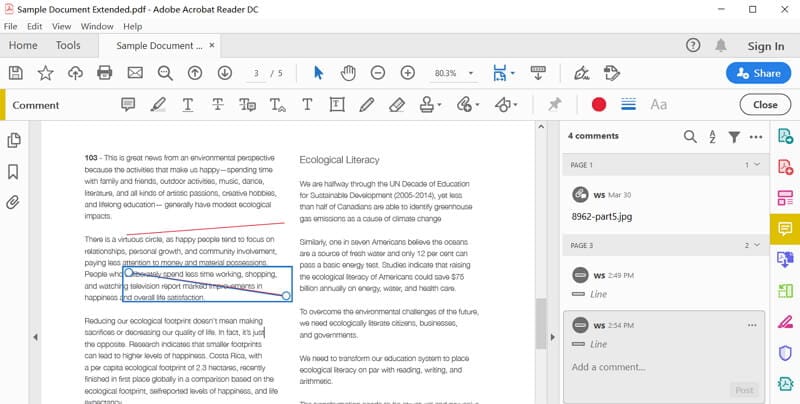Open Sort comments options
This screenshot has width=800, height=404.
712,136
